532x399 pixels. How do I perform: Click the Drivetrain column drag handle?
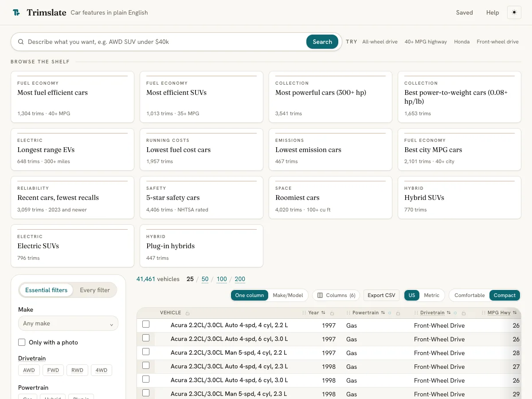(416, 313)
